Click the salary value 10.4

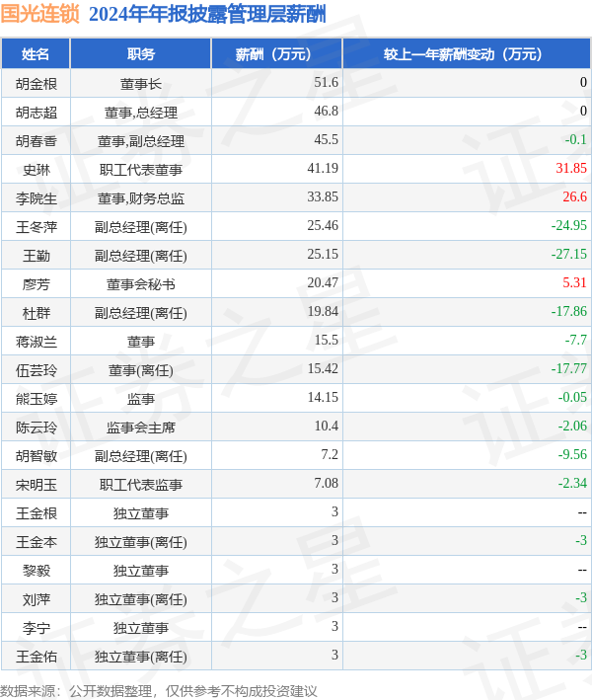pyautogui.click(x=327, y=426)
